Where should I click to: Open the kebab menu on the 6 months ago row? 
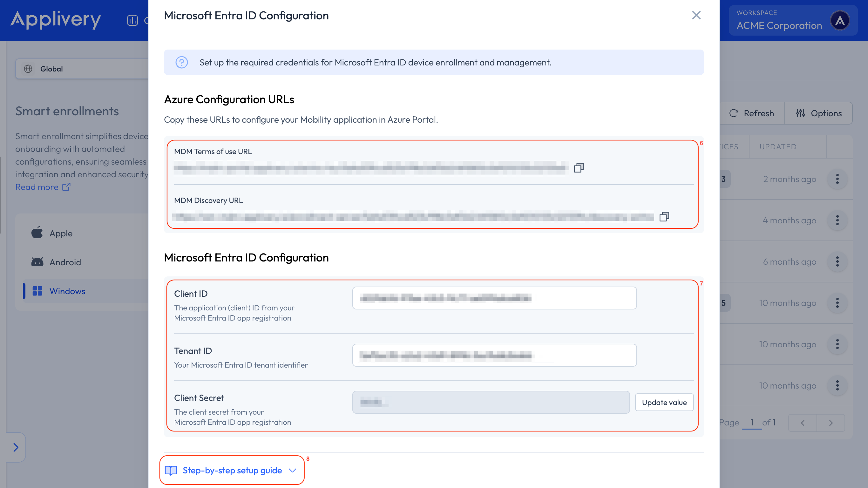point(838,261)
